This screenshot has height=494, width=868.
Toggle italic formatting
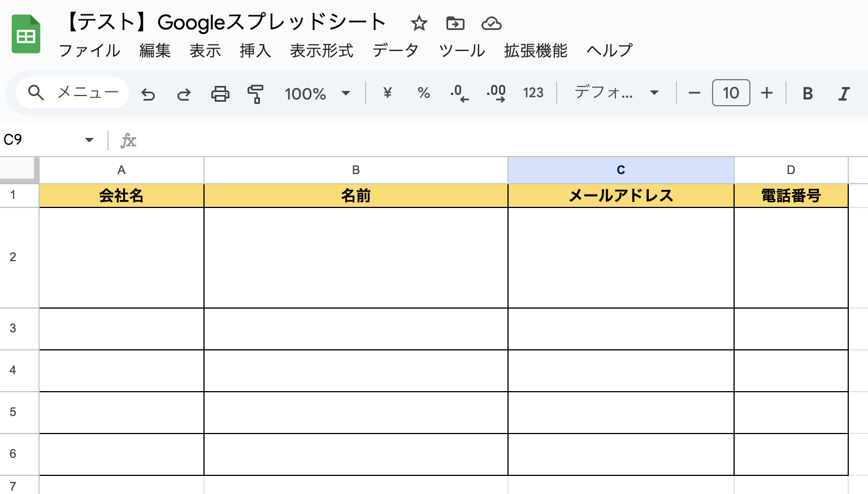click(844, 93)
